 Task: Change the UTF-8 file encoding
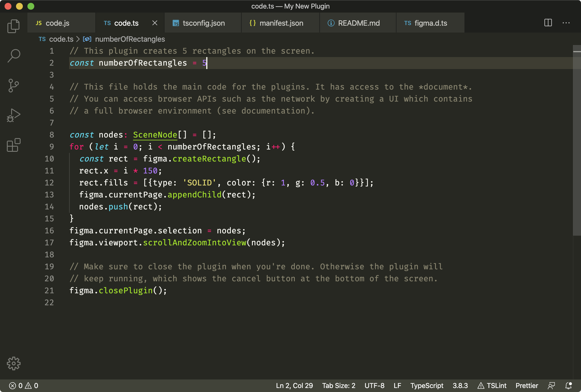coord(374,386)
